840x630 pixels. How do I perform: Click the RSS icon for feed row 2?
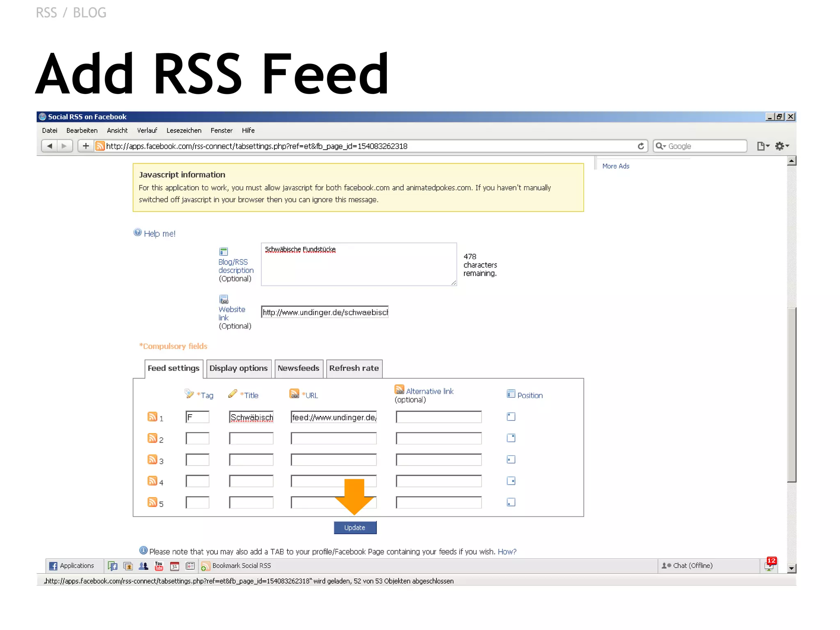click(152, 438)
